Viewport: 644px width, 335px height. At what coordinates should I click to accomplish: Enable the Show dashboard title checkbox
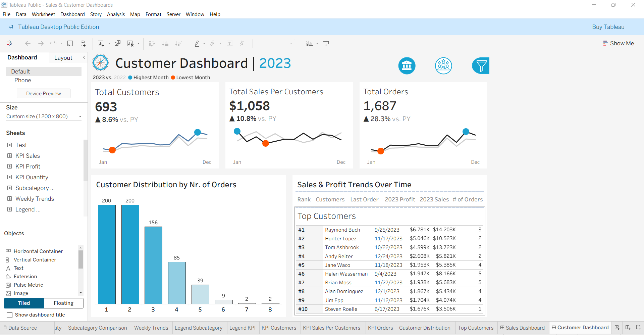click(10, 315)
